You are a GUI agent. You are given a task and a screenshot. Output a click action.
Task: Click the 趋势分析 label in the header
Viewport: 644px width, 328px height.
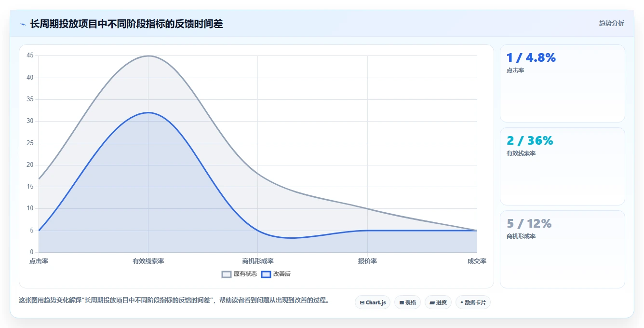coord(611,23)
